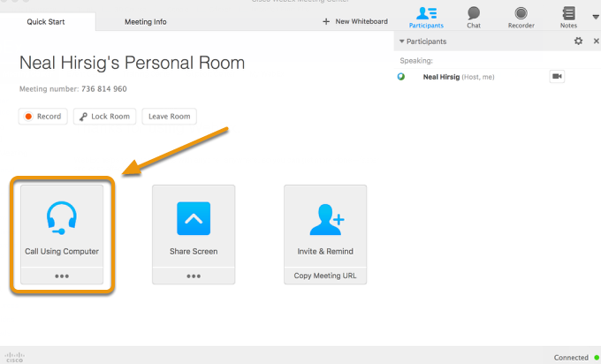
Task: Lock the room with Lock Room
Action: 104,117
